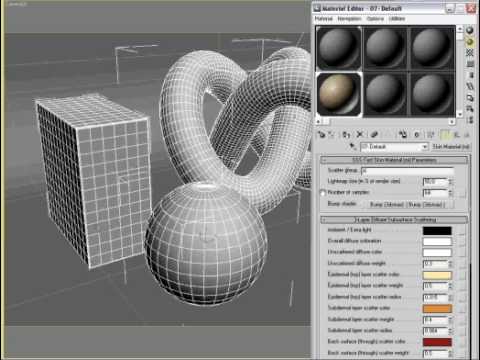Click the Make Preview icon
The image size is (480, 360).
click(470, 86)
